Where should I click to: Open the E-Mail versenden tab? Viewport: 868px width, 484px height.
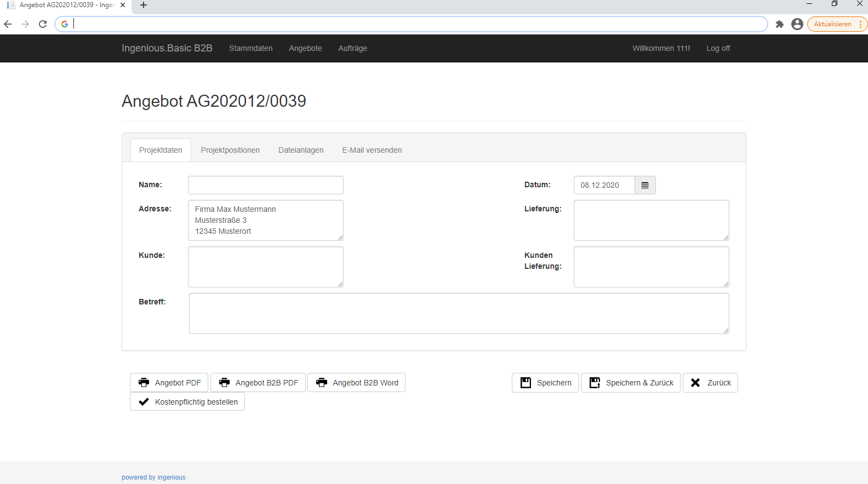pyautogui.click(x=372, y=150)
